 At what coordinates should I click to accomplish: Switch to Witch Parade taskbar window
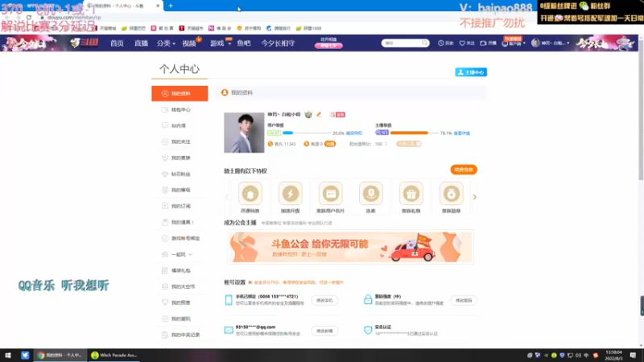114,356
